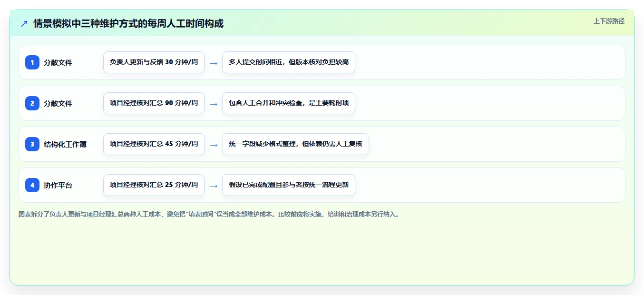This screenshot has height=295, width=644.
Task: Click the 多人提交时间相近，但版本核对负担较高 box
Action: click(289, 62)
